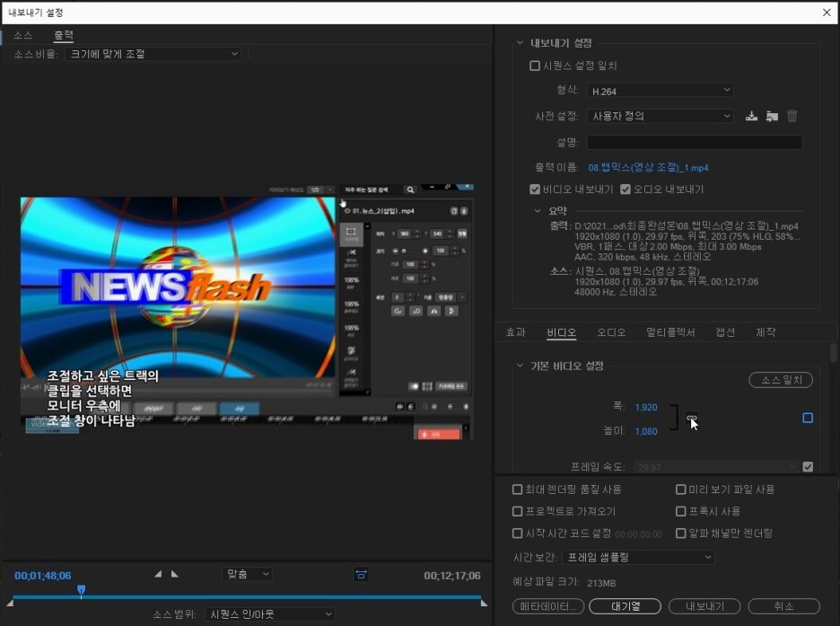
Task: Enable 알파 채널만 렌더링 checkbox
Action: click(x=681, y=533)
